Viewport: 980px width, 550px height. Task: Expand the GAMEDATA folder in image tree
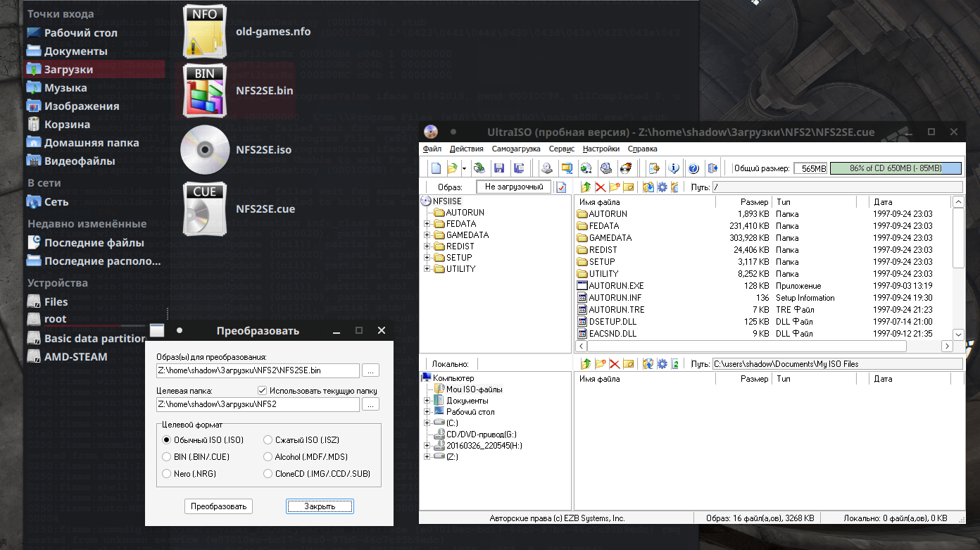427,235
